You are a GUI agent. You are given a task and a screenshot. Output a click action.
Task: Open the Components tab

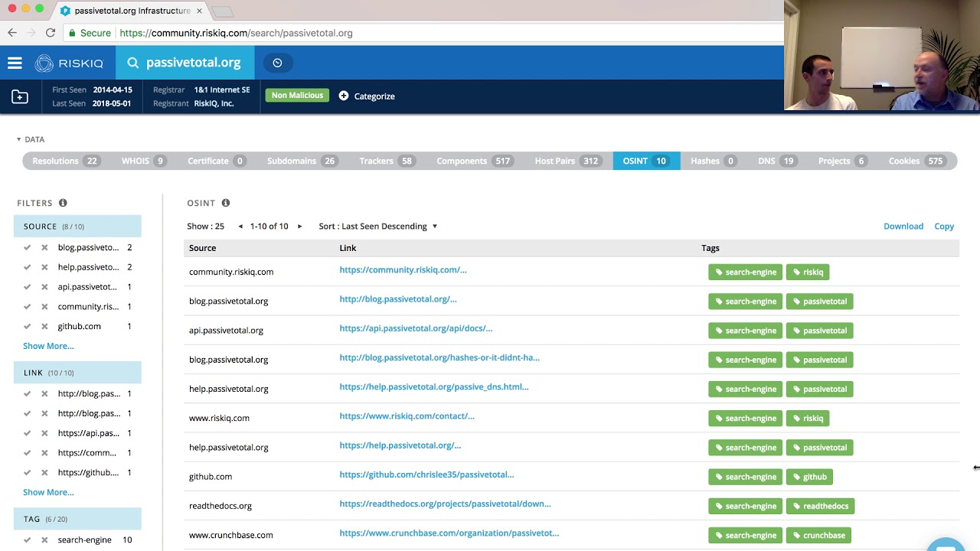474,161
